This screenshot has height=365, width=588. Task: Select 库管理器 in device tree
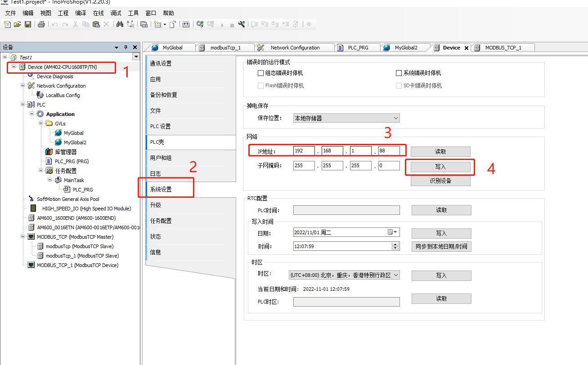[x=66, y=152]
